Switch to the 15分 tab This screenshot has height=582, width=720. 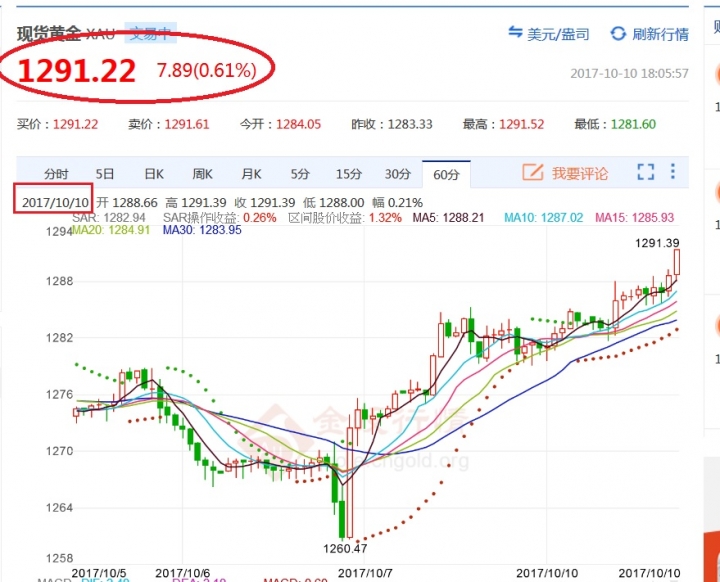pyautogui.click(x=349, y=174)
